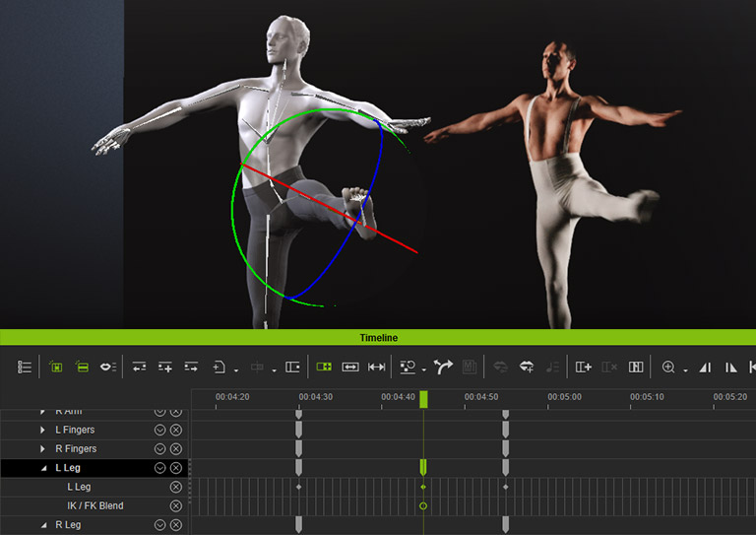756x535 pixels.
Task: Select the IK / FK Blend subtrack
Action: pos(95,505)
